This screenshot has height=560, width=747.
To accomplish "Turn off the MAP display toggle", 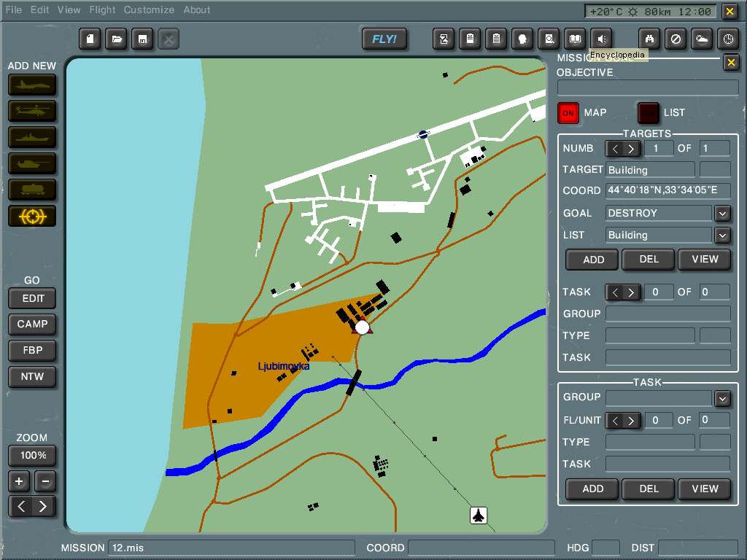I will coord(568,113).
